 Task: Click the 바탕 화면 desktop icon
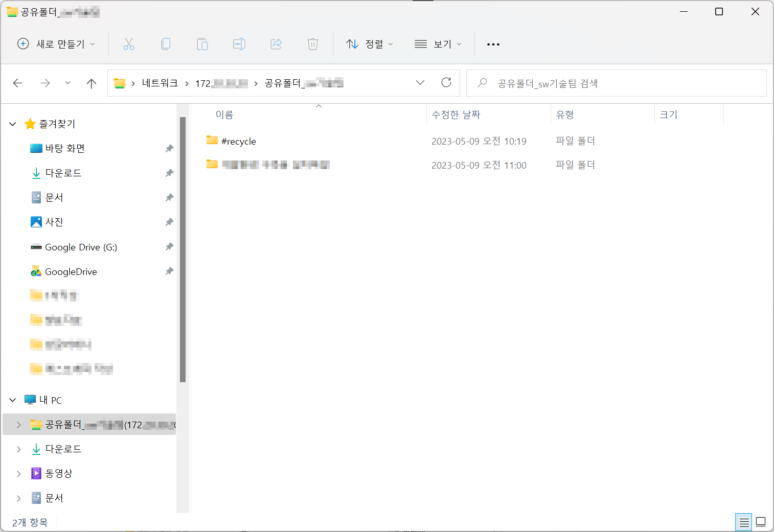pyautogui.click(x=36, y=148)
